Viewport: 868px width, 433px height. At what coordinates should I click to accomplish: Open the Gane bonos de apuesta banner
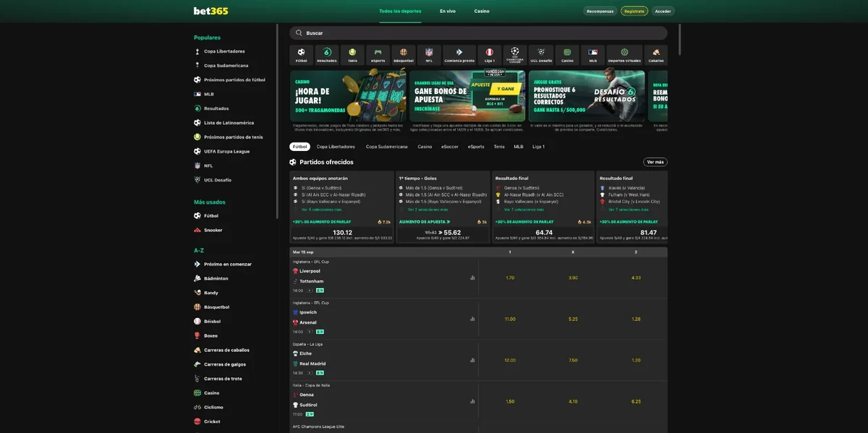click(467, 95)
